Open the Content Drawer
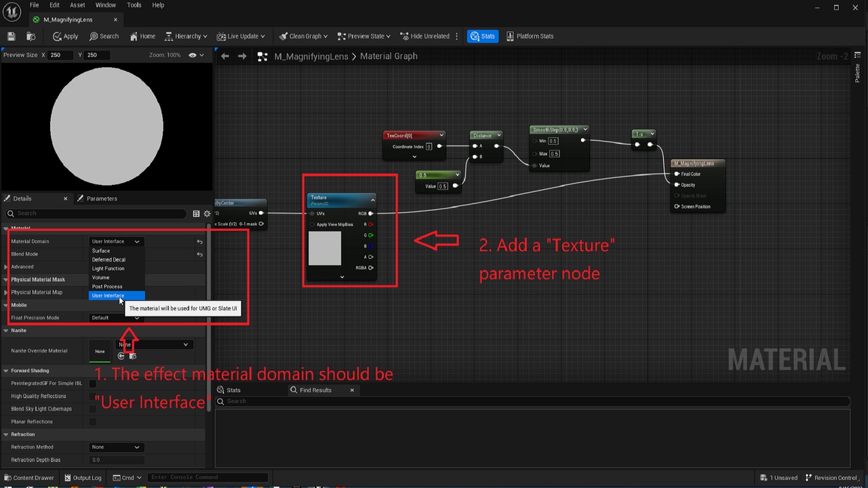This screenshot has height=488, width=868. (x=29, y=477)
